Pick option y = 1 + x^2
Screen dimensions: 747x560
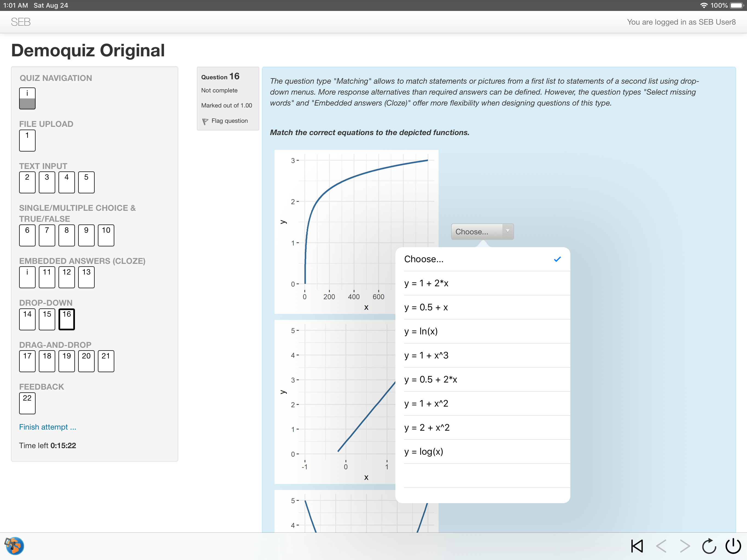[x=426, y=404]
